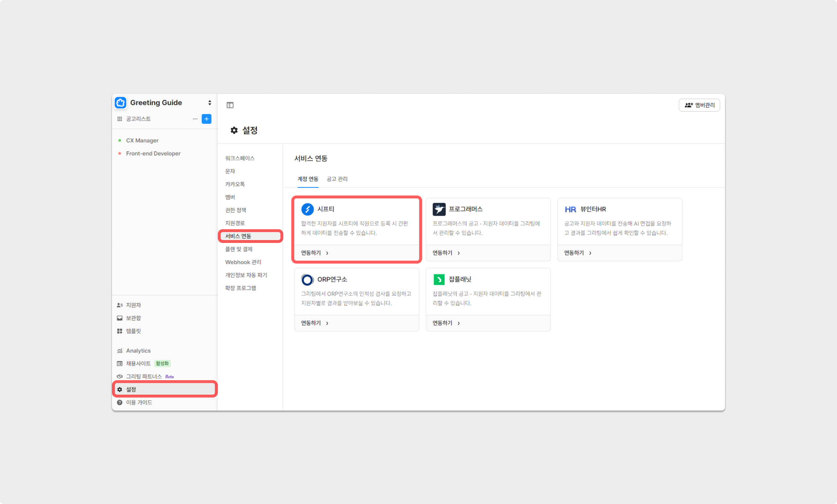The image size is (837, 504).
Task: Switch to the 공고 관리 tab
Action: [337, 179]
